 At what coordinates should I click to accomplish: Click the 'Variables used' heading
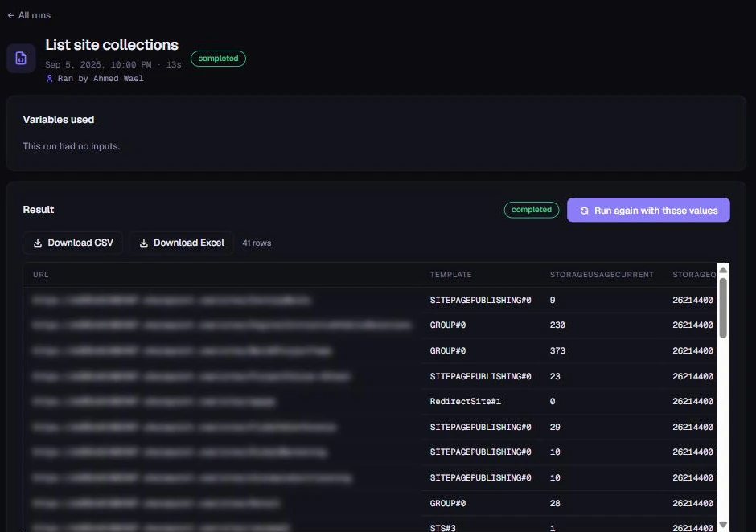pos(59,120)
